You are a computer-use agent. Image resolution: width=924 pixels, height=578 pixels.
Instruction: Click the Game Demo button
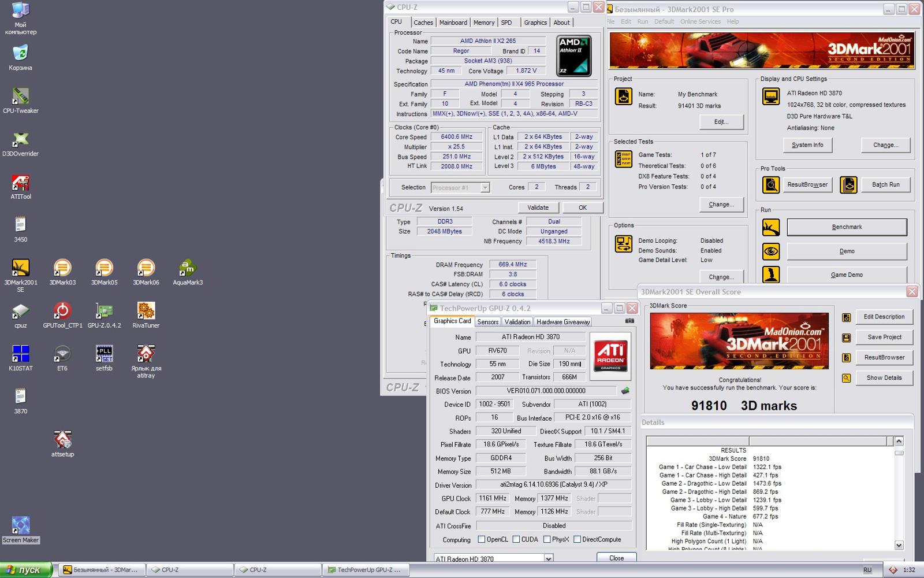point(847,275)
